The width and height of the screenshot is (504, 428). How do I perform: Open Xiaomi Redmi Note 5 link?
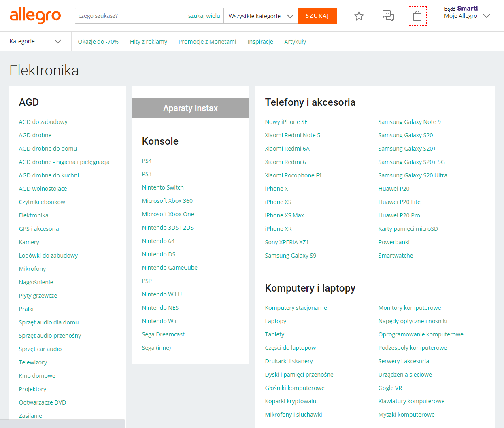[293, 135]
